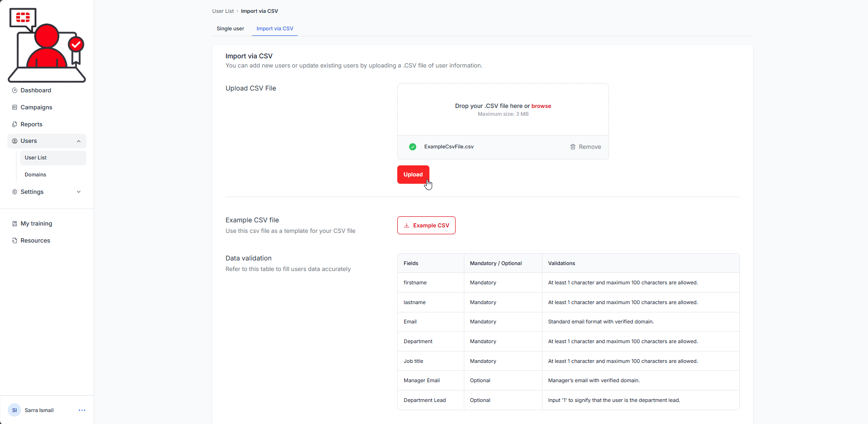Viewport: 868px width, 424px height.
Task: Click the Data validation heading
Action: click(x=248, y=258)
